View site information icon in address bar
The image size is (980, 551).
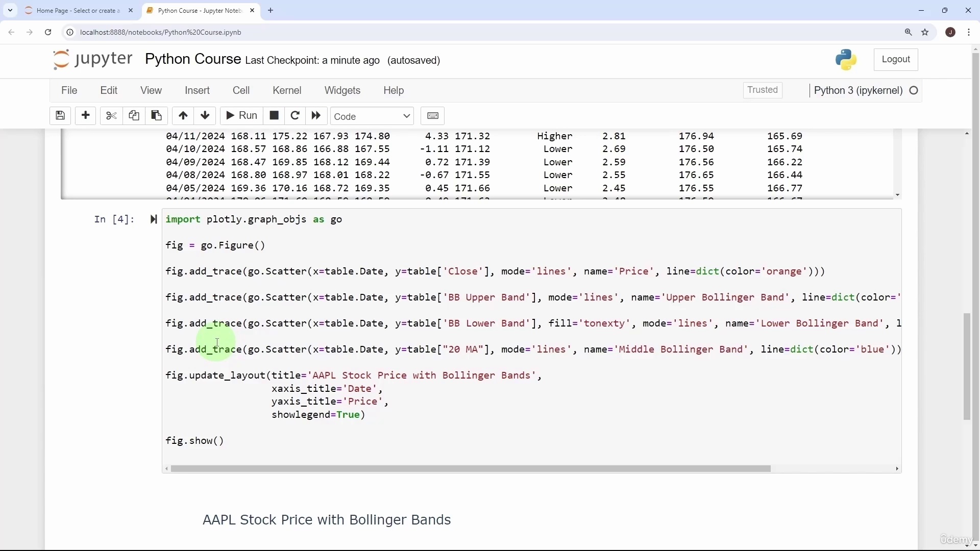coord(70,32)
